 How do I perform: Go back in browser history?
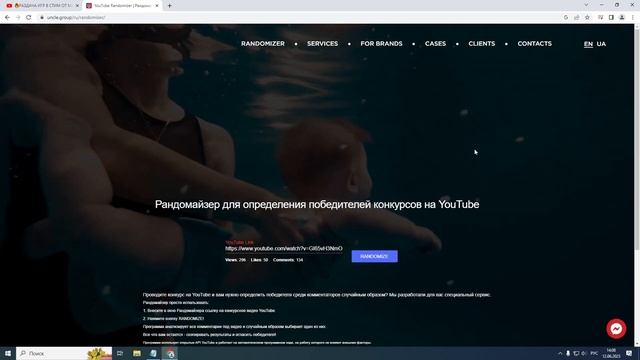7,18
